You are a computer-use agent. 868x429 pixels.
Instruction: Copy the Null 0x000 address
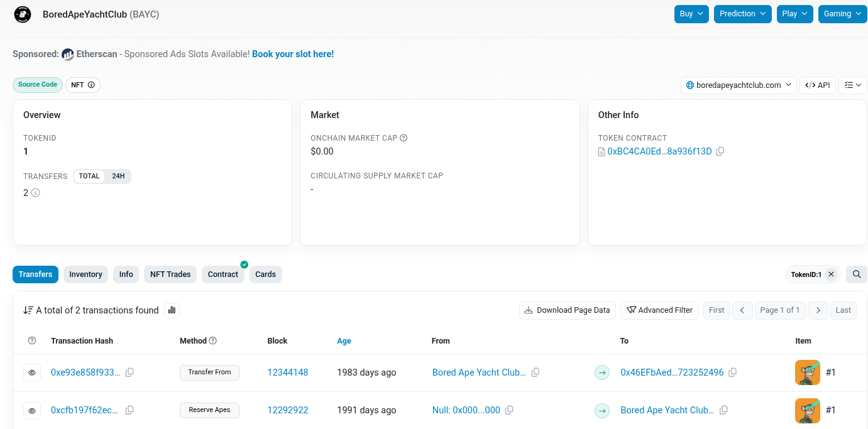coord(509,410)
